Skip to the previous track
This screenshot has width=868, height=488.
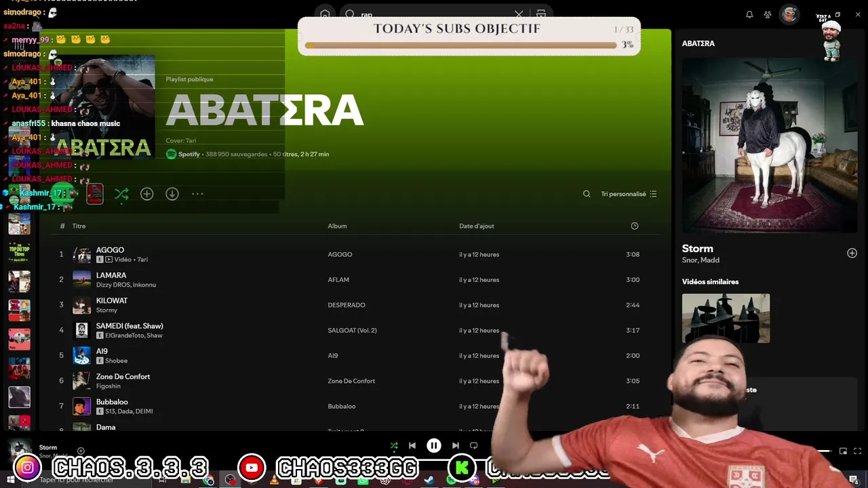pos(412,445)
